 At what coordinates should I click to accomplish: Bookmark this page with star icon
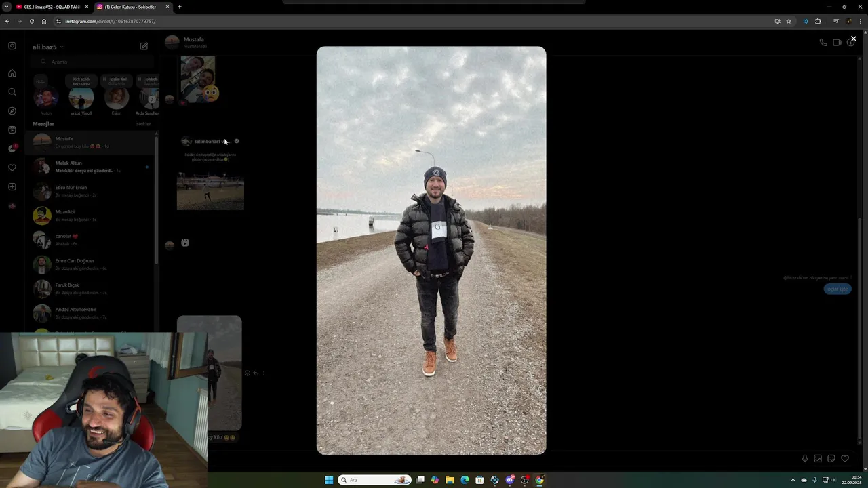pyautogui.click(x=789, y=21)
